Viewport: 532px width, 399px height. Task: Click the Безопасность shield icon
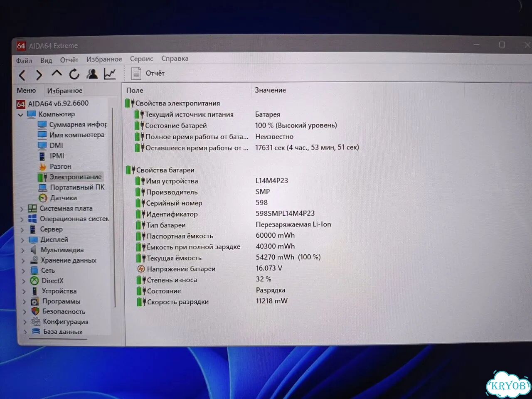tap(35, 311)
